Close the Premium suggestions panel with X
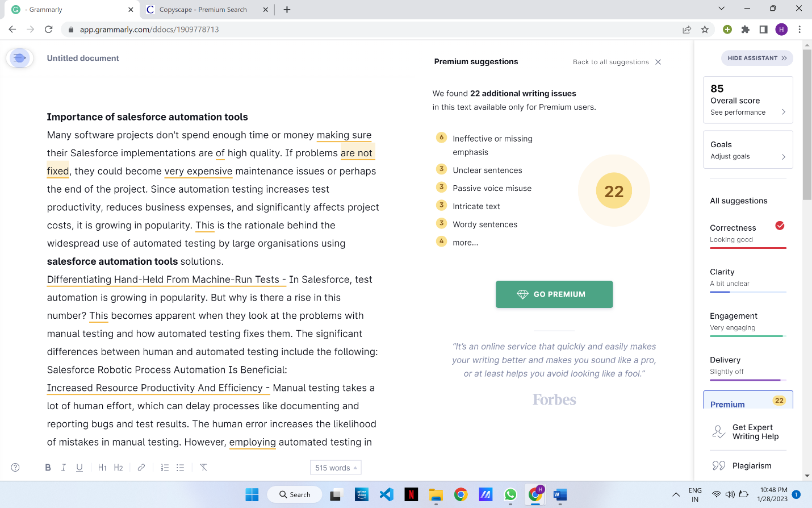The height and width of the screenshot is (508, 812). [658, 62]
